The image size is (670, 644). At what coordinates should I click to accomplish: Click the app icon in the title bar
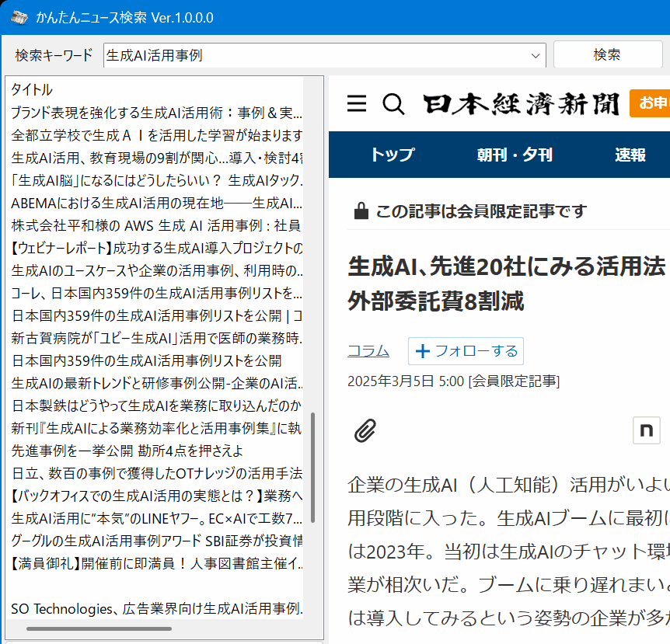pyautogui.click(x=19, y=18)
